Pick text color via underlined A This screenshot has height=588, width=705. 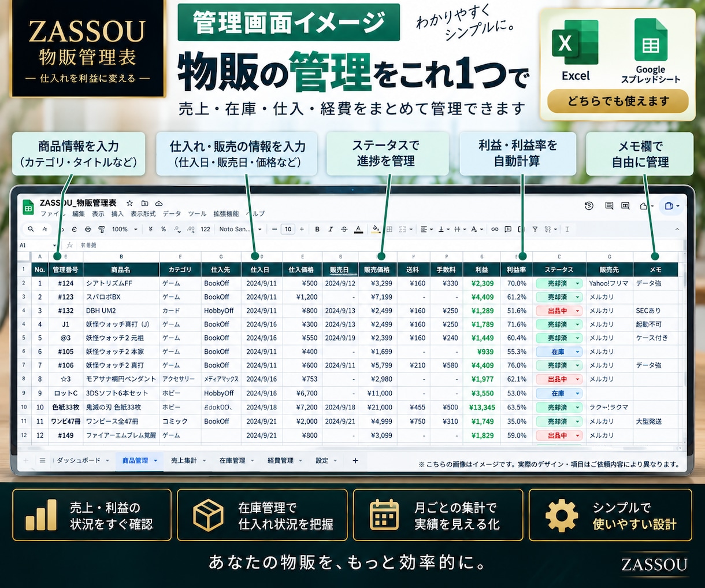(x=358, y=229)
